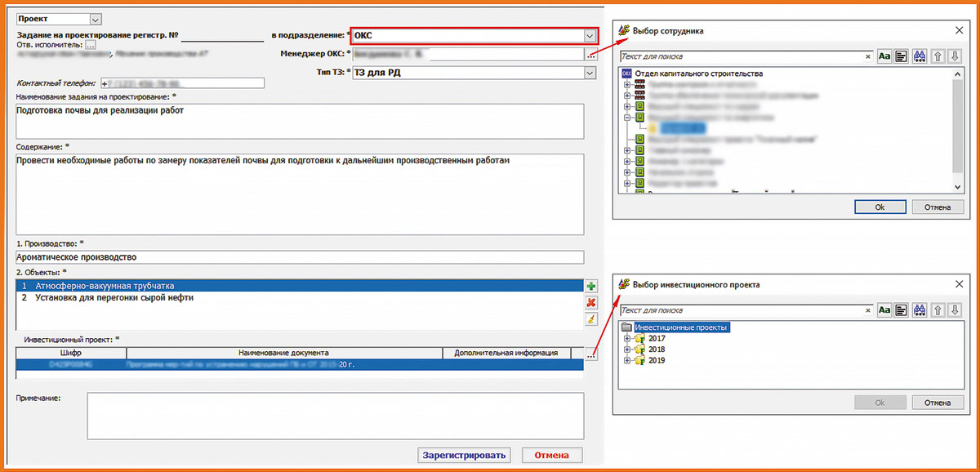This screenshot has height=472, width=980.
Task: Open the 'Проект' dropdown at top left
Action: point(95,19)
